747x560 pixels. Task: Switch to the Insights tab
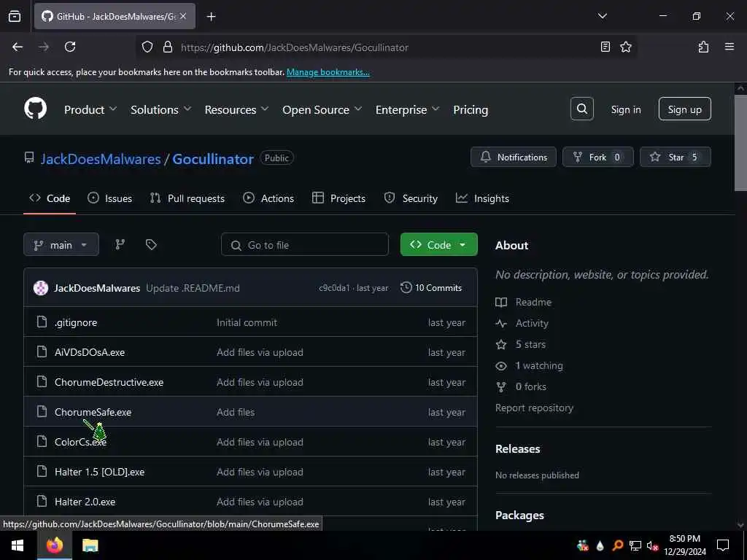click(482, 198)
